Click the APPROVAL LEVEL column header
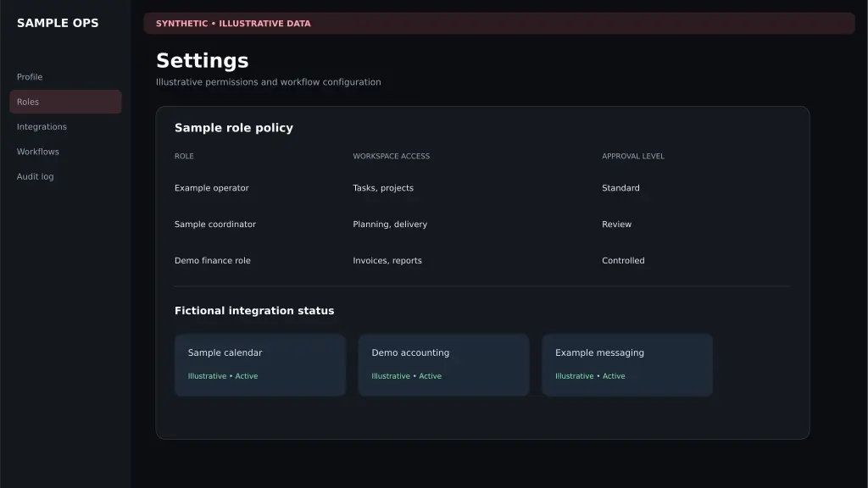The height and width of the screenshot is (488, 868). click(x=632, y=156)
